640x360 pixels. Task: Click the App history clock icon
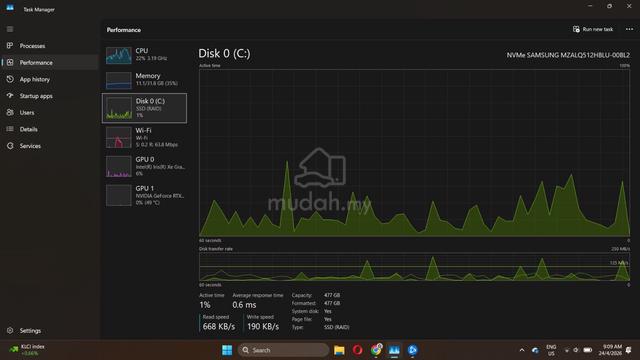coord(10,79)
